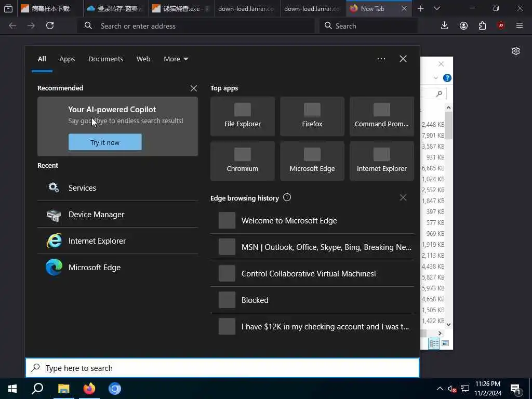This screenshot has width=532, height=399.
Task: Show hidden system tray icons
Action: pos(440,389)
